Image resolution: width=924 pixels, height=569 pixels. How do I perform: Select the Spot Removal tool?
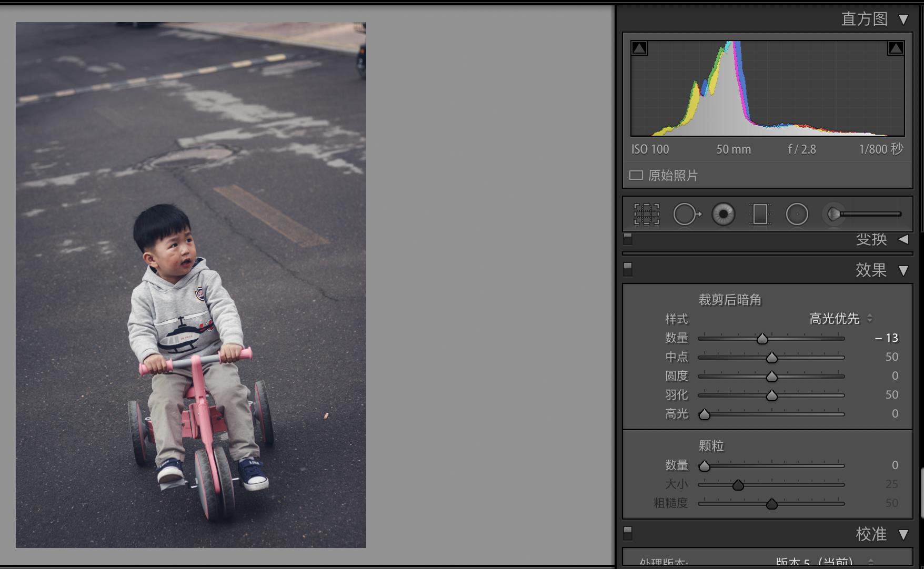pos(686,214)
